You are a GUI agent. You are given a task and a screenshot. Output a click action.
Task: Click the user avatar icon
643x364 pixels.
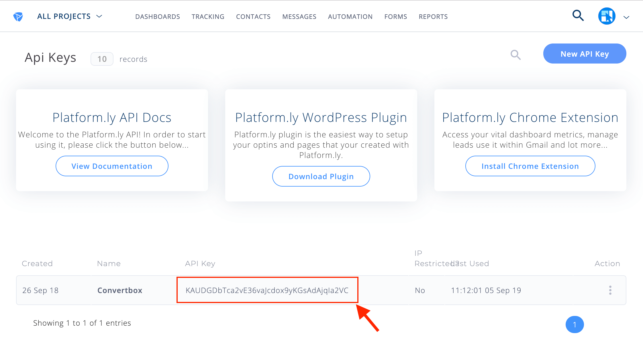tap(607, 16)
